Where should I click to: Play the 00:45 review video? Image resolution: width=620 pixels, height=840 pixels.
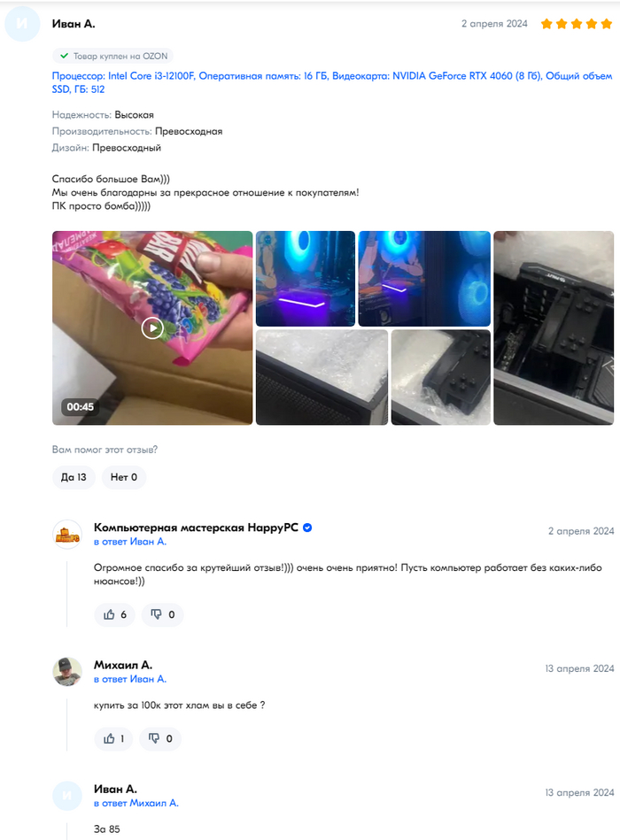coord(152,328)
